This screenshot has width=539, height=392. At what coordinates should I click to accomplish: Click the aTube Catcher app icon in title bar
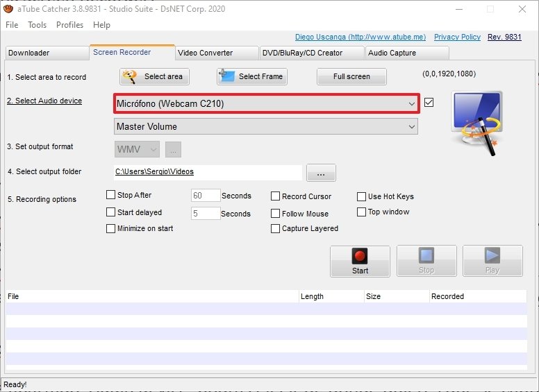pyautogui.click(x=8, y=9)
